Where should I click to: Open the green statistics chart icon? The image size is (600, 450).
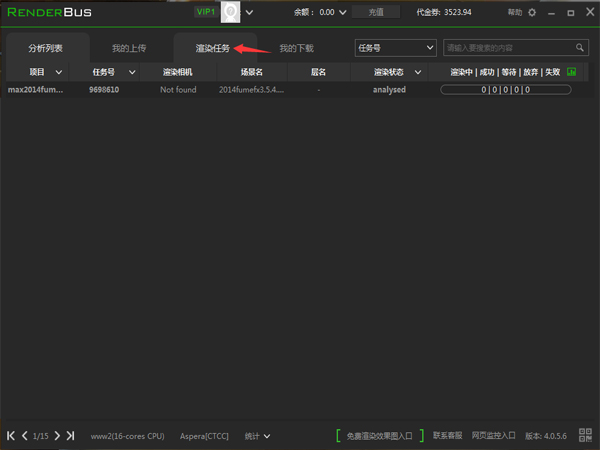(x=571, y=72)
